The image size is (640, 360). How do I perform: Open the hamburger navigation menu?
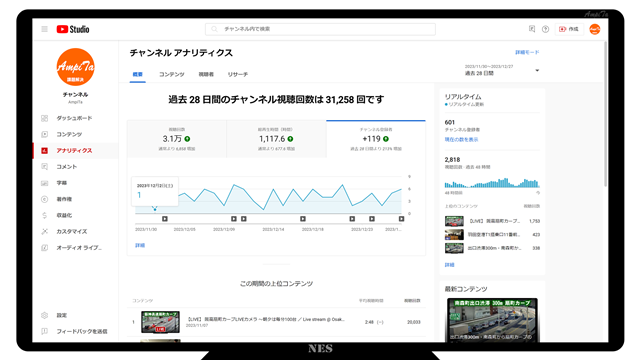pos(44,29)
